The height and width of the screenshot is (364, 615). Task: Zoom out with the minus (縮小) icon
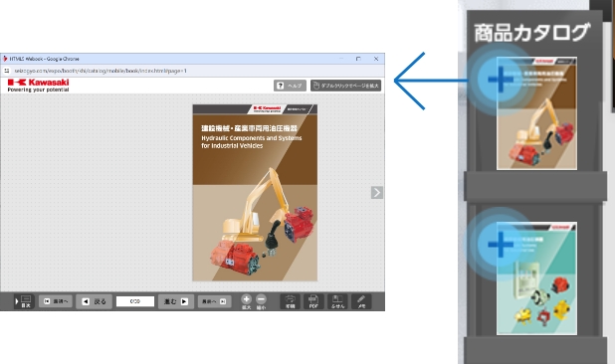261,301
